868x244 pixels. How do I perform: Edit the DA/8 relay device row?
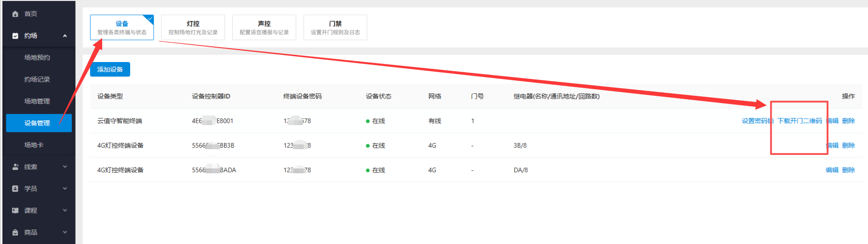[832, 170]
